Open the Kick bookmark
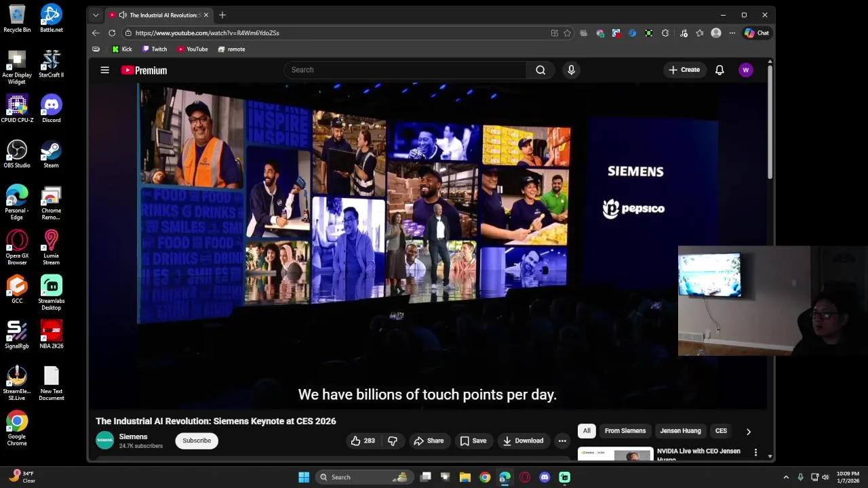 [122, 49]
